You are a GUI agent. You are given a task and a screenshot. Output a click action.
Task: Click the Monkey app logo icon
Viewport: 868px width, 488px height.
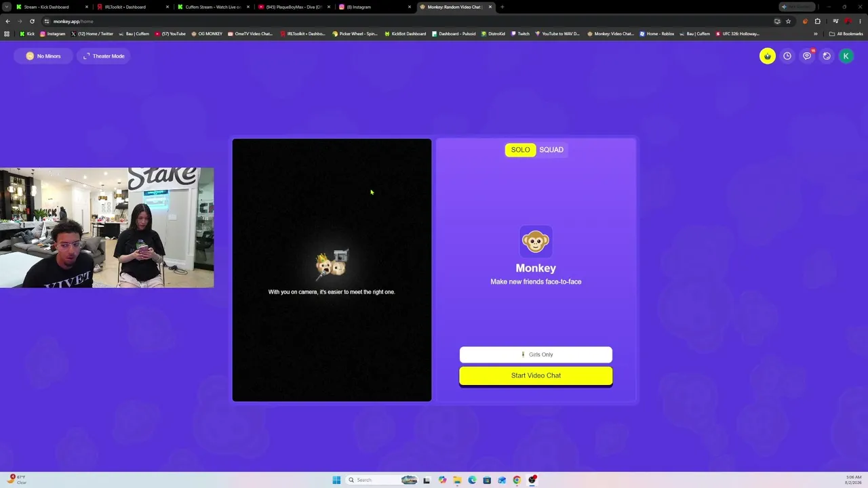[536, 242]
